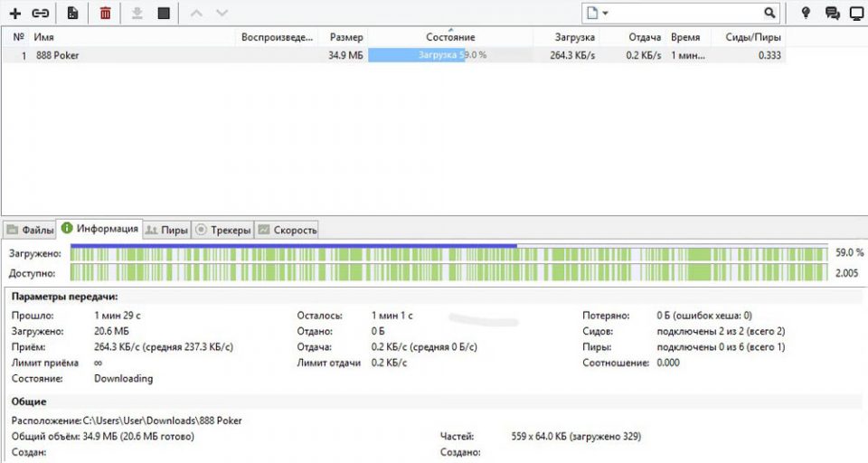
Task: Sort by the Загрузка column header
Action: coord(575,37)
